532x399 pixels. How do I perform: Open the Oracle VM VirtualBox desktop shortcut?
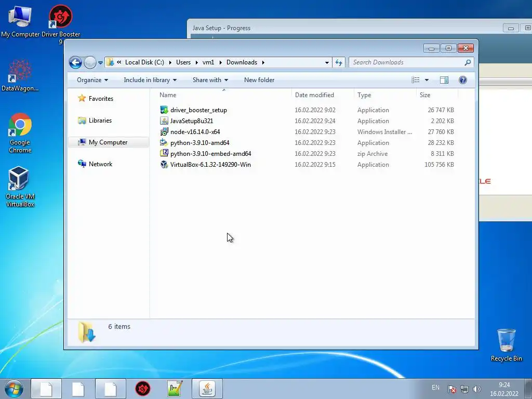click(x=20, y=187)
